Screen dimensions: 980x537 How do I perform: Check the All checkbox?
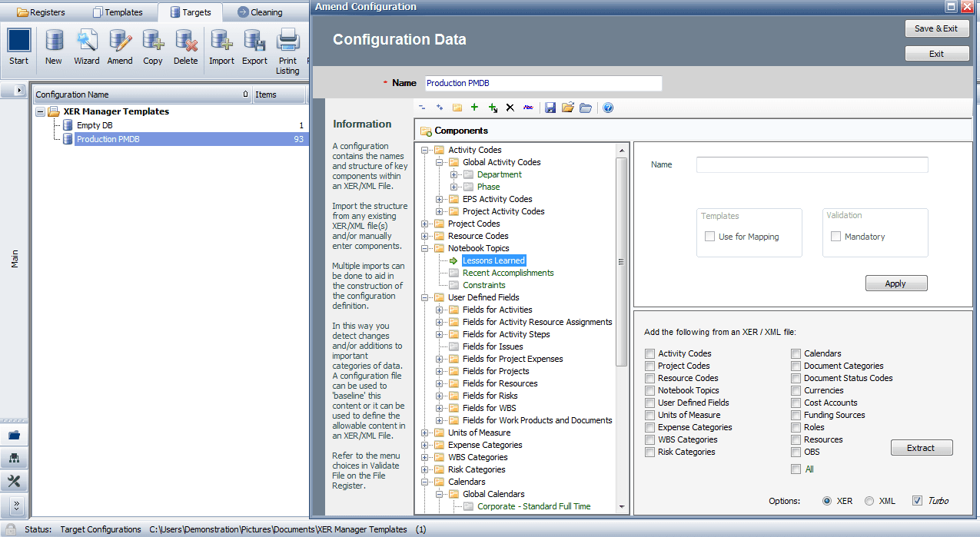coord(796,469)
